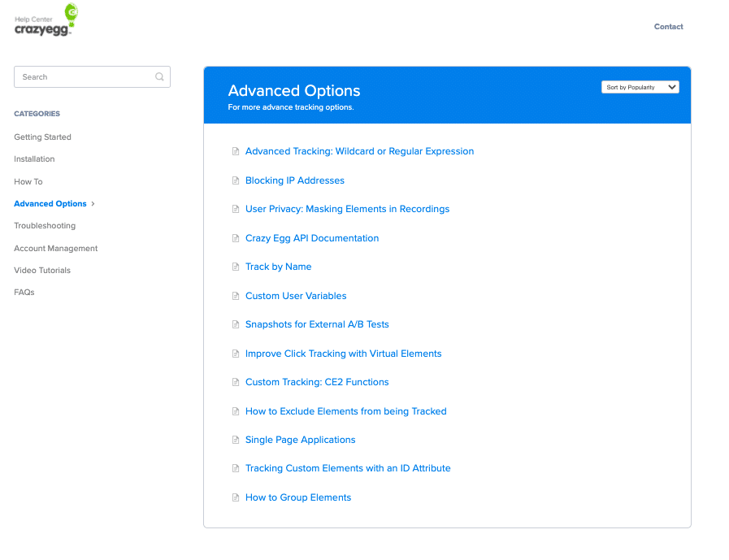
Task: Click document icon beside Crazy Egg API Documentation
Action: pos(236,238)
